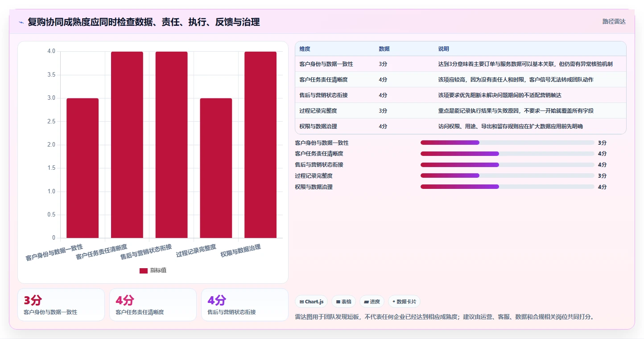Click the 3分 value beside 客户身份与数据一致性 progress bar
The width and height of the screenshot is (644, 339).
point(603,143)
